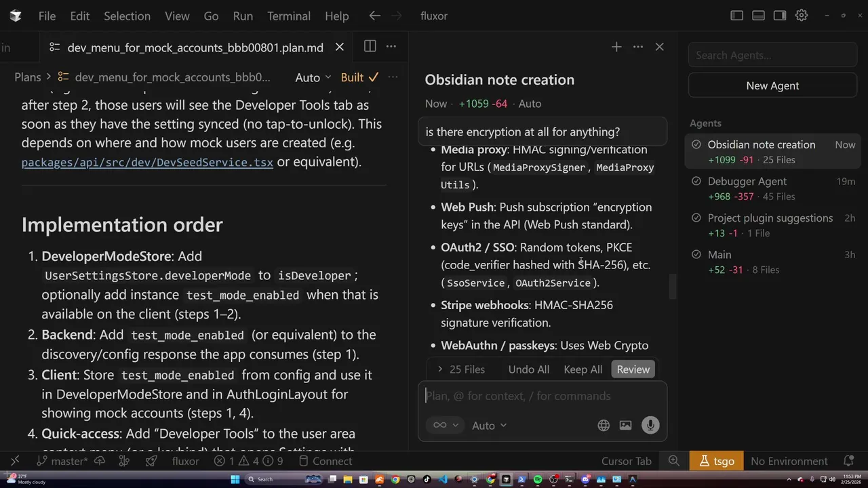Viewport: 868px width, 488px height.
Task: Open the Selection menu
Action: click(127, 16)
